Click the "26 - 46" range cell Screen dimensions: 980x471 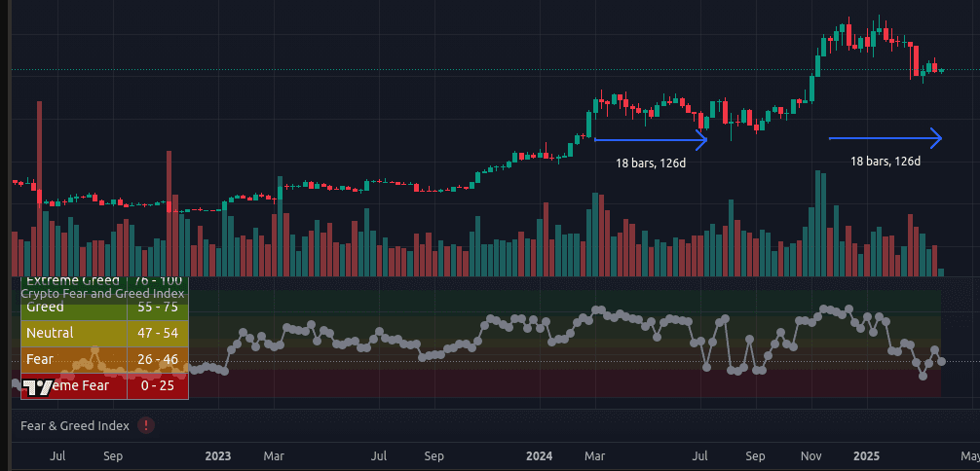coord(158,360)
